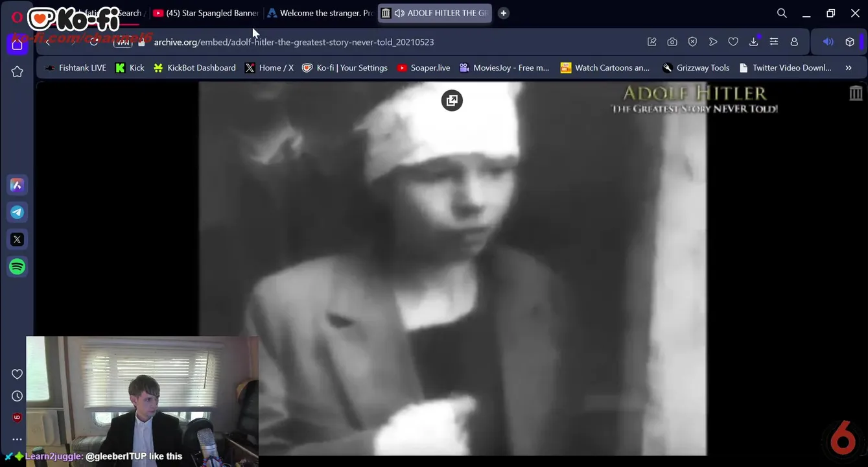The width and height of the screenshot is (868, 467).
Task: Open the profile account icon
Action: click(x=794, y=42)
